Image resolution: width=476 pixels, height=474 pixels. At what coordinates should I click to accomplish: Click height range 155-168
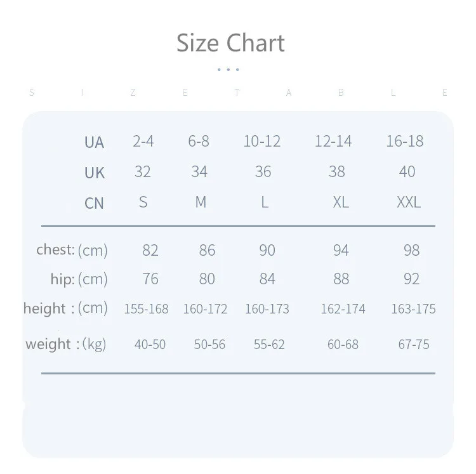point(146,309)
